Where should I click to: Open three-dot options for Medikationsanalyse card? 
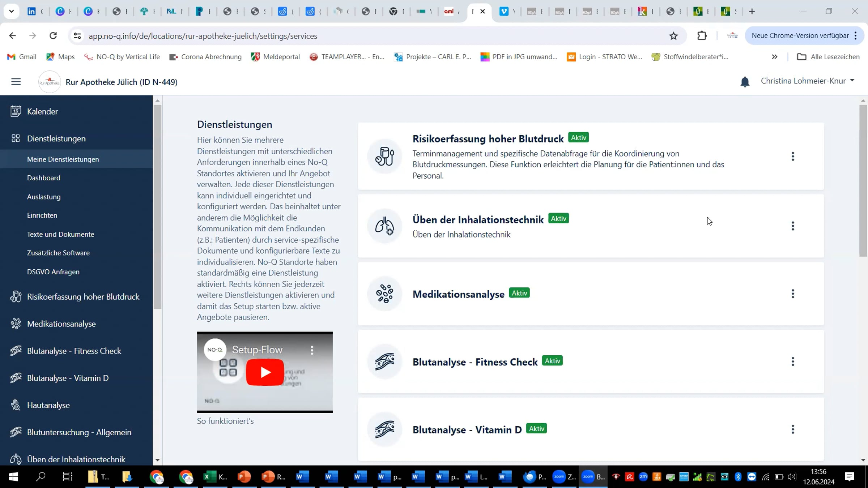tap(793, 294)
